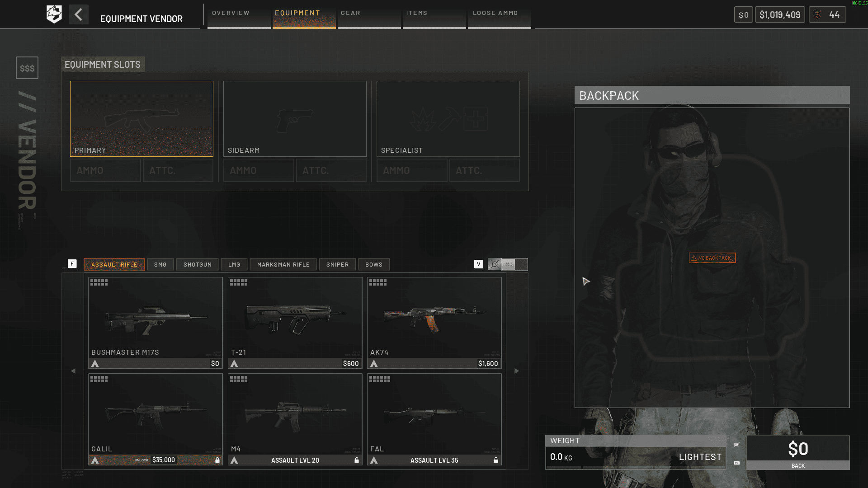Click Bushmaster M17S faction triangle icon
Image resolution: width=868 pixels, height=488 pixels.
tap(95, 363)
